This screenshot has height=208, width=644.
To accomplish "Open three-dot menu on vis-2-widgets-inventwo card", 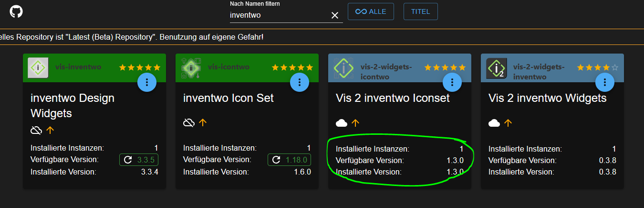I will pos(605,82).
